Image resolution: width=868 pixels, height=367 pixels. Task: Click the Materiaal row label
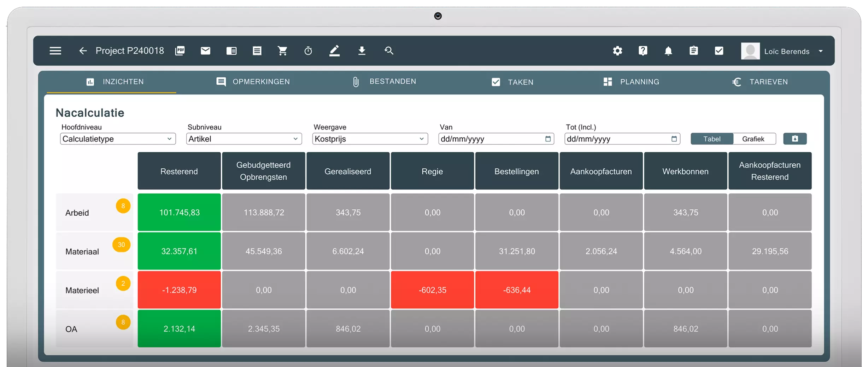pyautogui.click(x=82, y=252)
